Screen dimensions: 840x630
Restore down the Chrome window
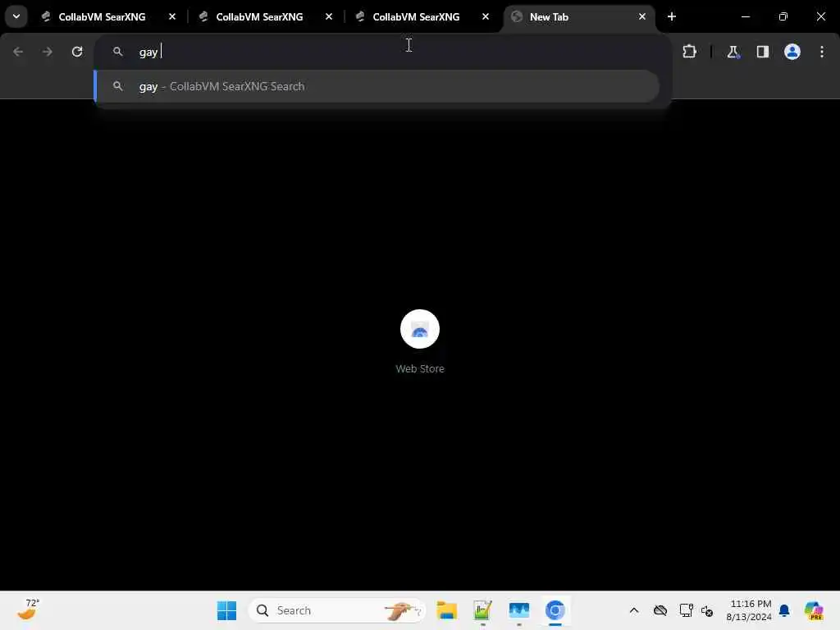tap(783, 16)
